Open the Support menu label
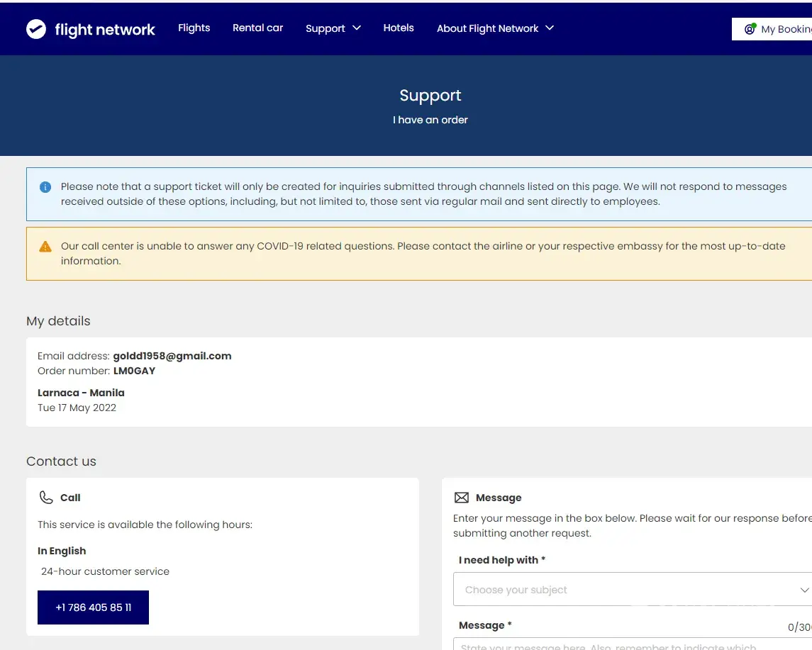The image size is (812, 650). (x=326, y=28)
